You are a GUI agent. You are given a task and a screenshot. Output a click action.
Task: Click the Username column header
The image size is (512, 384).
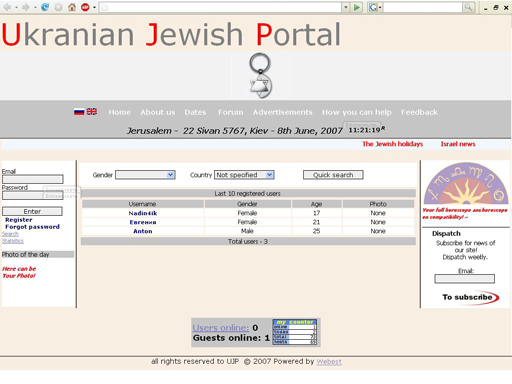(x=143, y=204)
